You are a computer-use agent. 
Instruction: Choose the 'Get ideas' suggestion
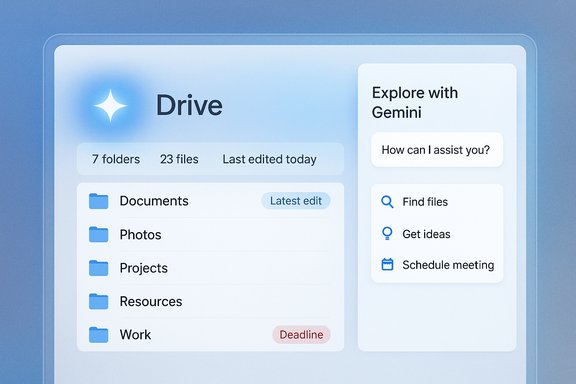click(x=426, y=234)
